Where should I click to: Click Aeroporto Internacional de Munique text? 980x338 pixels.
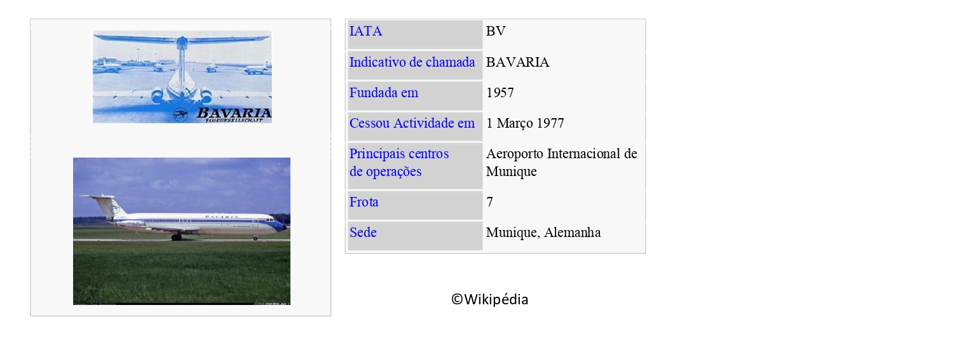tap(561, 163)
